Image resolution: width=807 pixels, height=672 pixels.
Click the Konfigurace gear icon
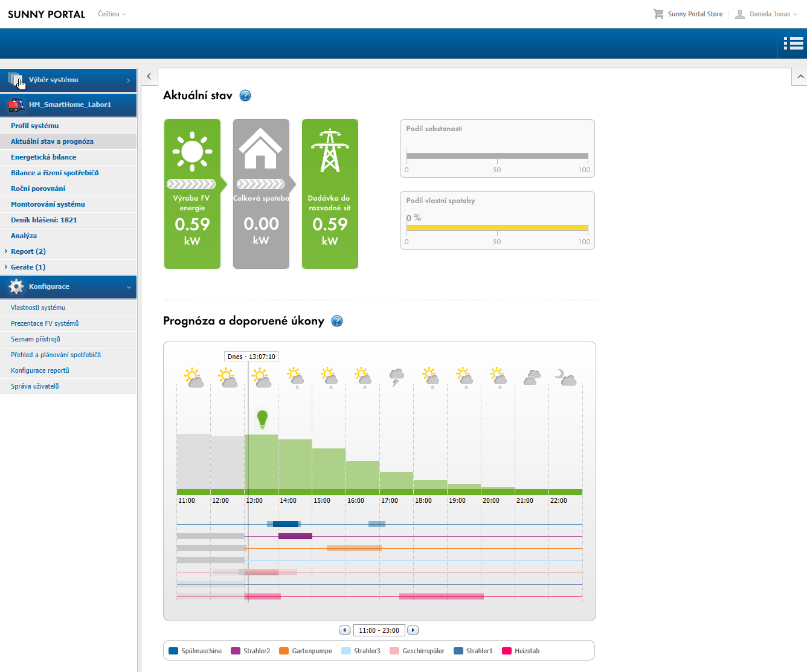[x=16, y=286]
